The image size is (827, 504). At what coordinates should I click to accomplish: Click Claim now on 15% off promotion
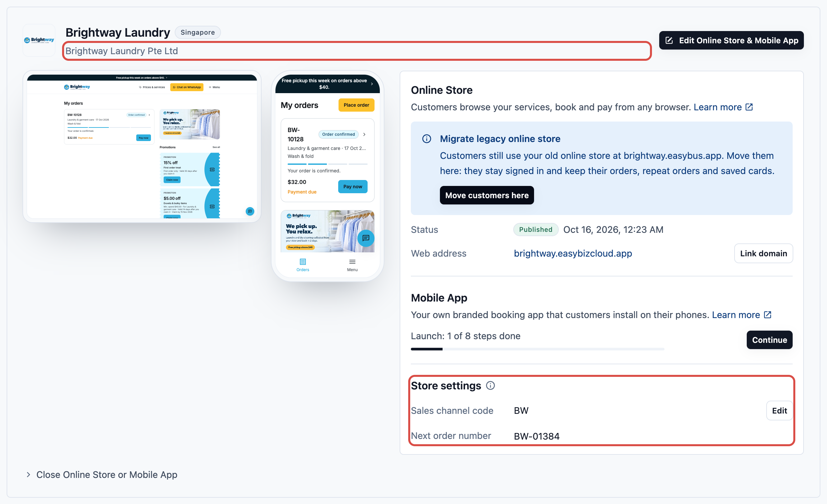click(x=172, y=180)
